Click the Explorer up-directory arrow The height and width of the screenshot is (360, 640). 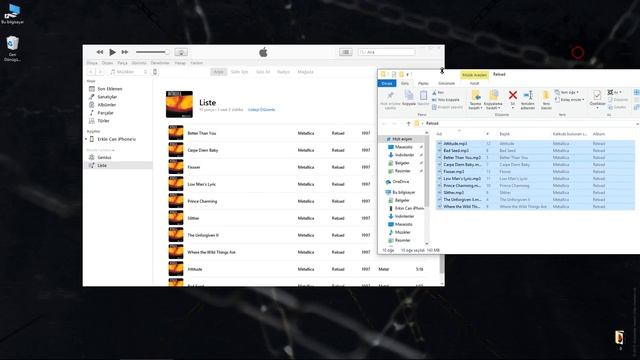pyautogui.click(x=409, y=123)
